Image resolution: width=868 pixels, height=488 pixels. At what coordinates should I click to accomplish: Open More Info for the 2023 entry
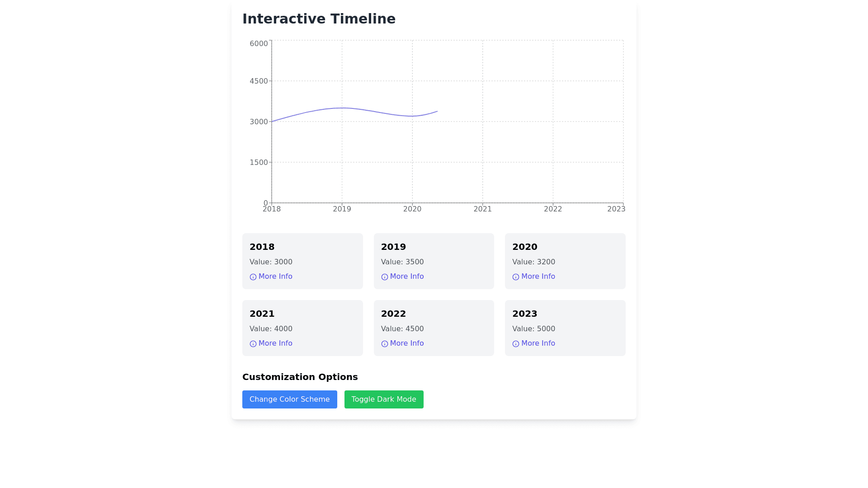538,343
